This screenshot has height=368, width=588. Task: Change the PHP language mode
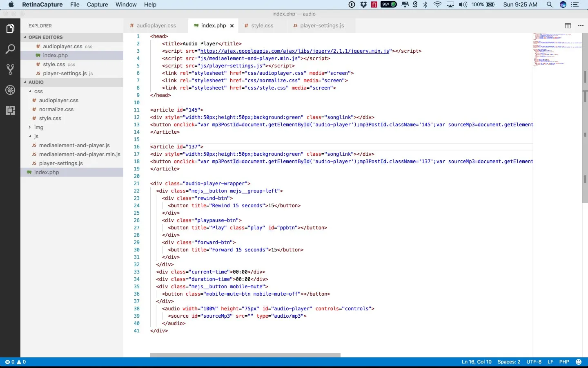564,362
